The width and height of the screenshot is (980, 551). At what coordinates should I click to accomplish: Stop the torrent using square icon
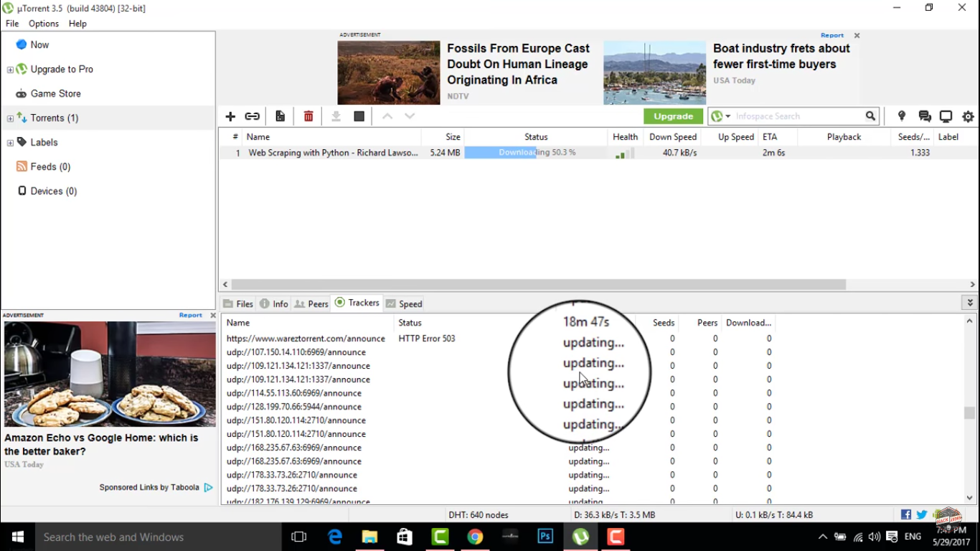[359, 116]
